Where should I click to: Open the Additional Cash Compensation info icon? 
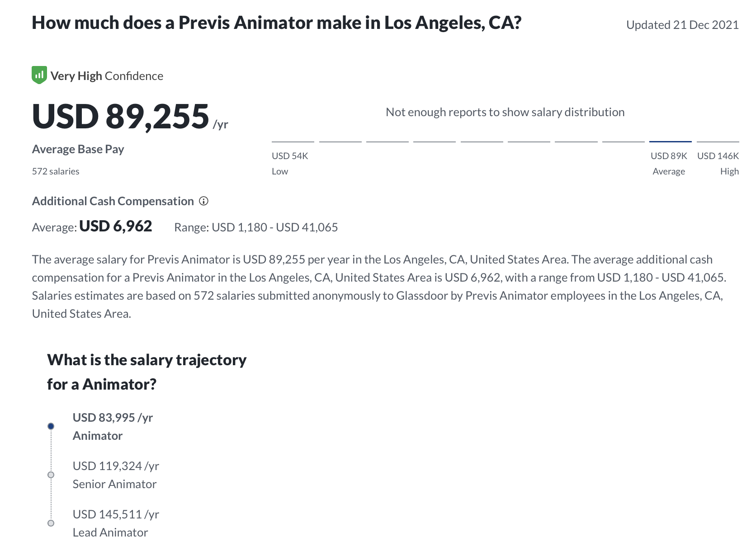[x=204, y=201]
